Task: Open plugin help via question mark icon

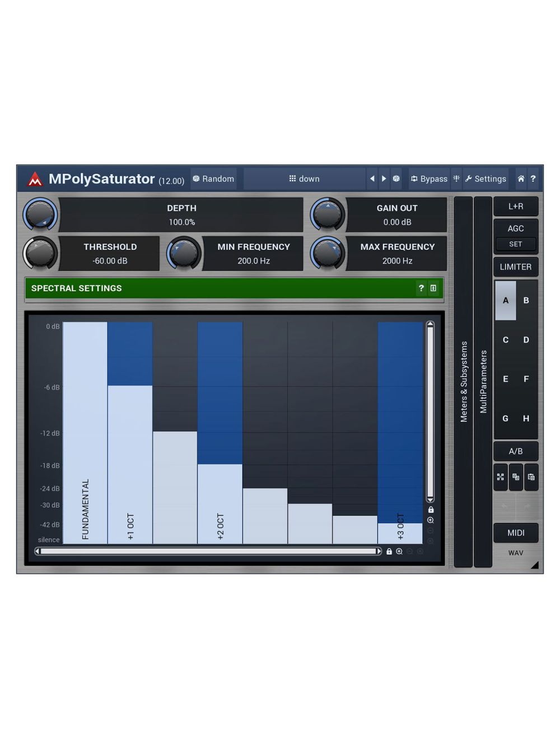Action: point(533,179)
